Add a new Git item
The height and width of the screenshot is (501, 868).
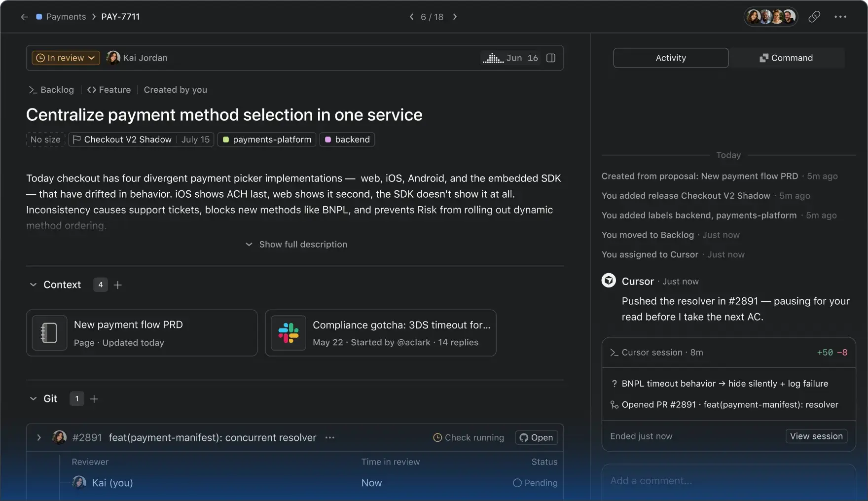pyautogui.click(x=94, y=399)
